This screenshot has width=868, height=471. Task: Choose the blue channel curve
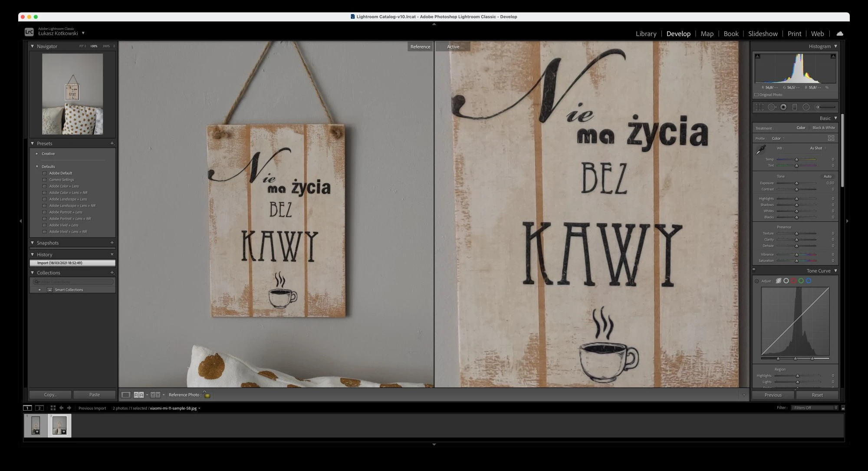[809, 281]
